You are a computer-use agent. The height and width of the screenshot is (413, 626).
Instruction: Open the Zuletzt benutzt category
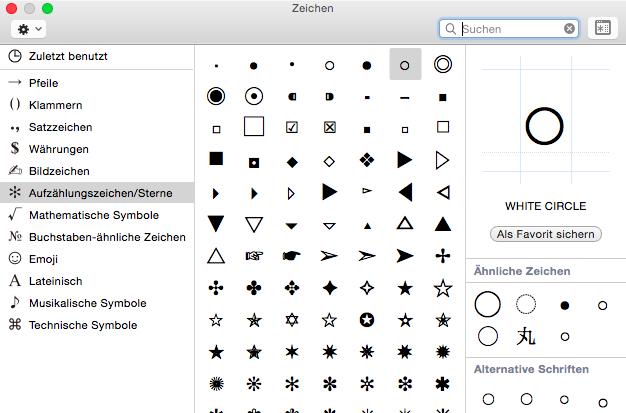(x=97, y=56)
